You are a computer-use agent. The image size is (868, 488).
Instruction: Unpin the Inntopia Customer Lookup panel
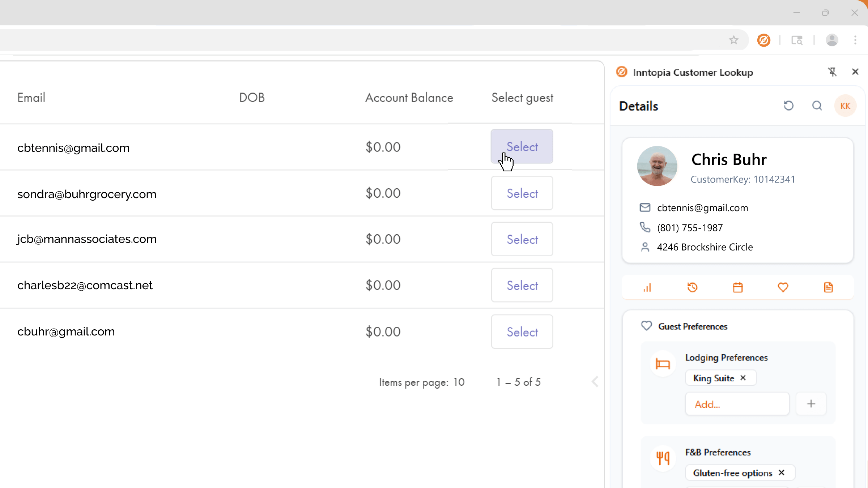[833, 72]
